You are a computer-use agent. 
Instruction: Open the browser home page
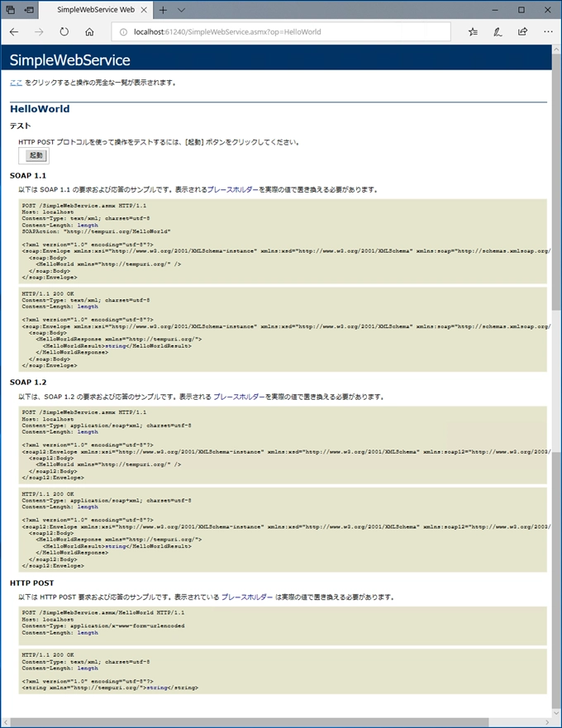(89, 32)
